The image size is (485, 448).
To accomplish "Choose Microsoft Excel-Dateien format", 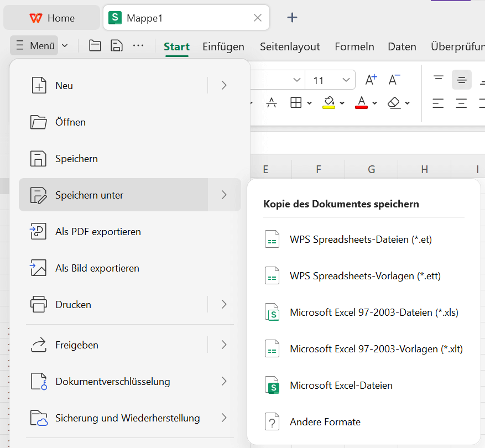I will (x=341, y=386).
